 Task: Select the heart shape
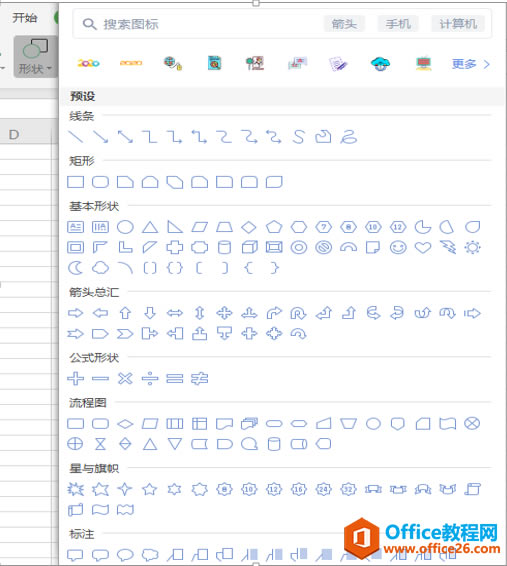[x=423, y=248]
